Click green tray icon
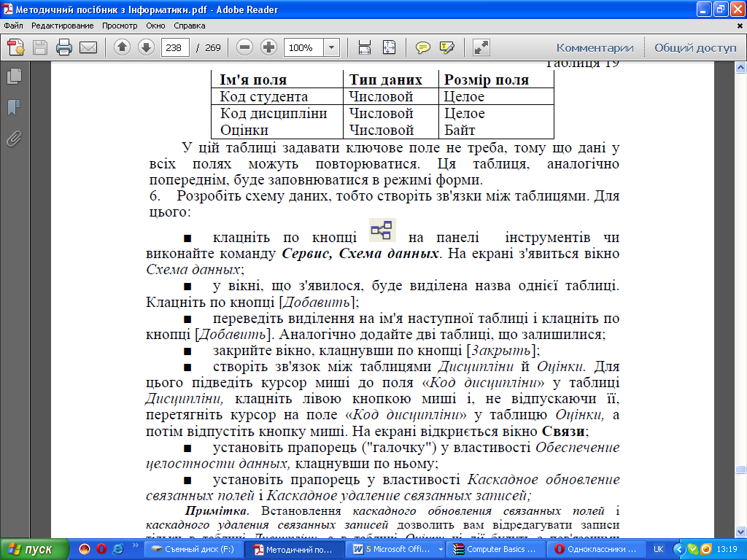This screenshot has height=560, width=747. point(693,550)
